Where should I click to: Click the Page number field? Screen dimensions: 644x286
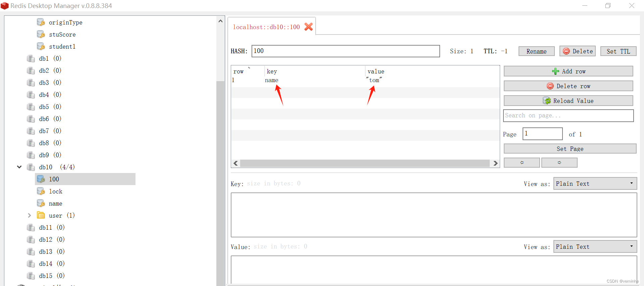tap(542, 133)
